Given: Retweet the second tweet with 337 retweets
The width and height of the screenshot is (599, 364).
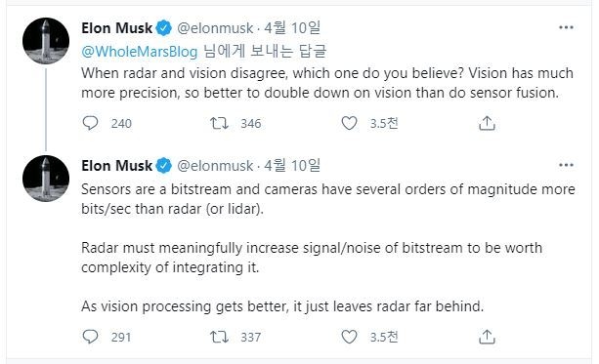Looking at the screenshot, I should 219,337.
